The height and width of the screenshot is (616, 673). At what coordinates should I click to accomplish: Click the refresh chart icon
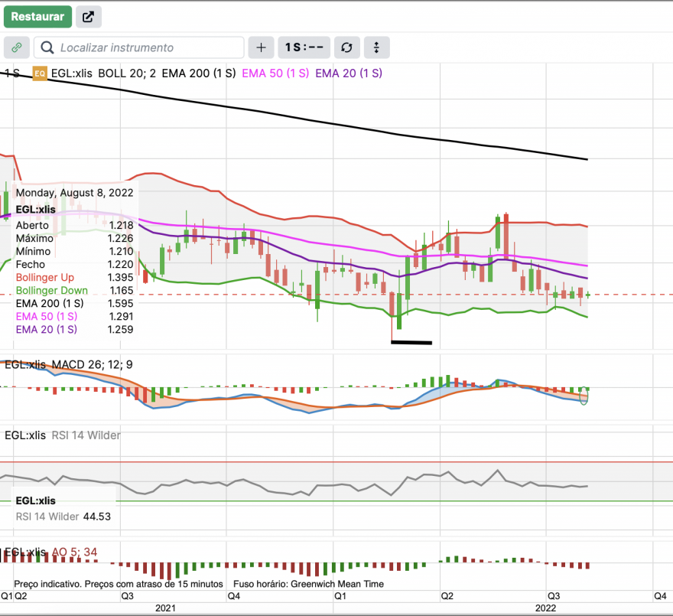(x=346, y=47)
